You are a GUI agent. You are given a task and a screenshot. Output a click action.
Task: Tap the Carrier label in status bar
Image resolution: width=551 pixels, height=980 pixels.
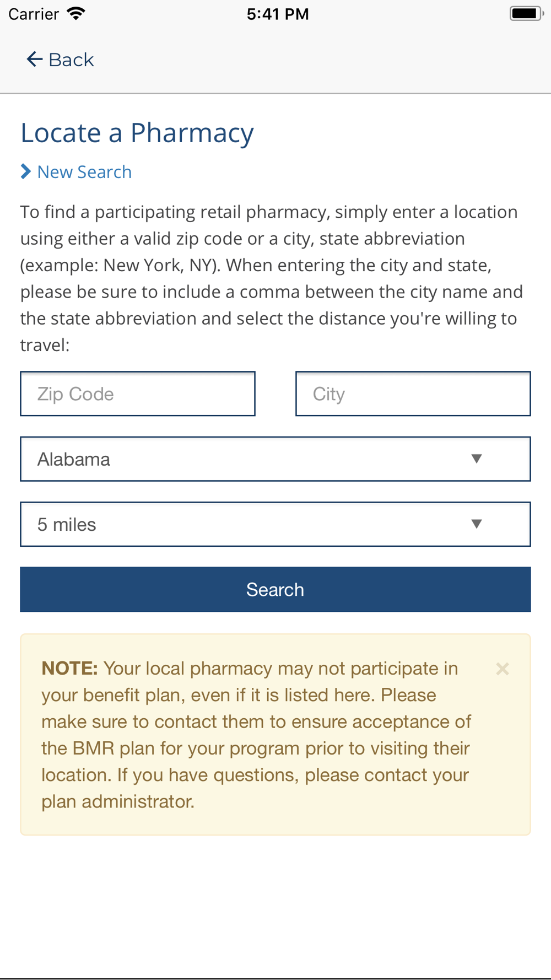[34, 14]
